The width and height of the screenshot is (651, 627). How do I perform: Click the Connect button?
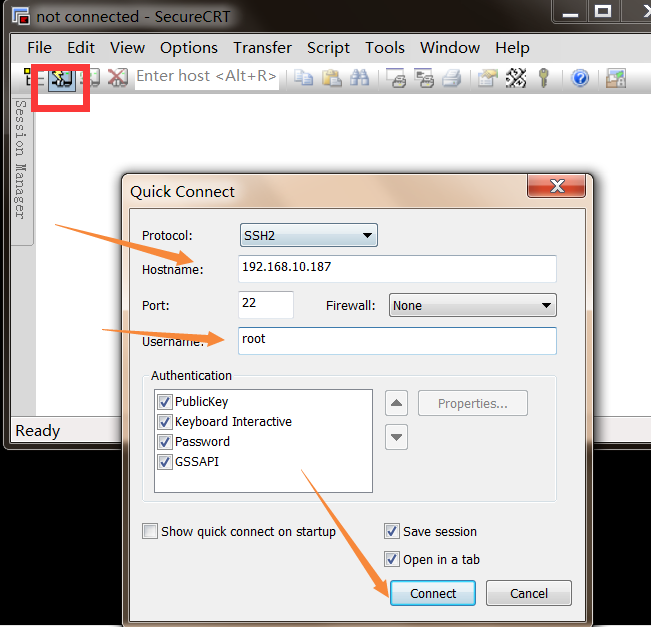[433, 593]
